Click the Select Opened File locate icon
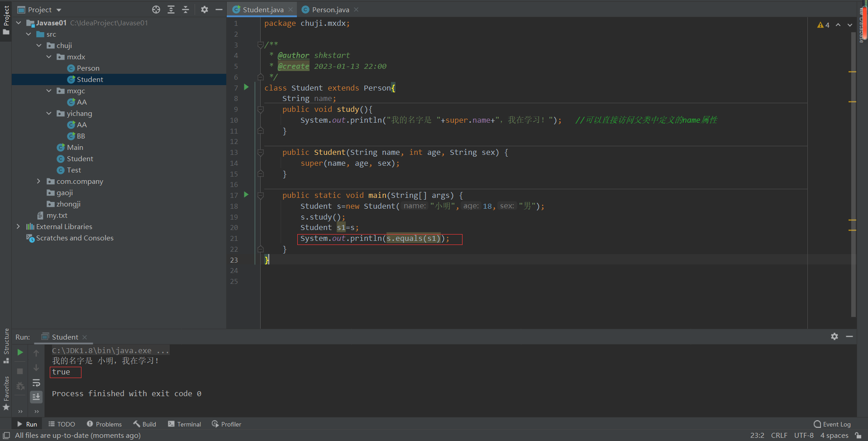This screenshot has width=868, height=441. (x=156, y=10)
